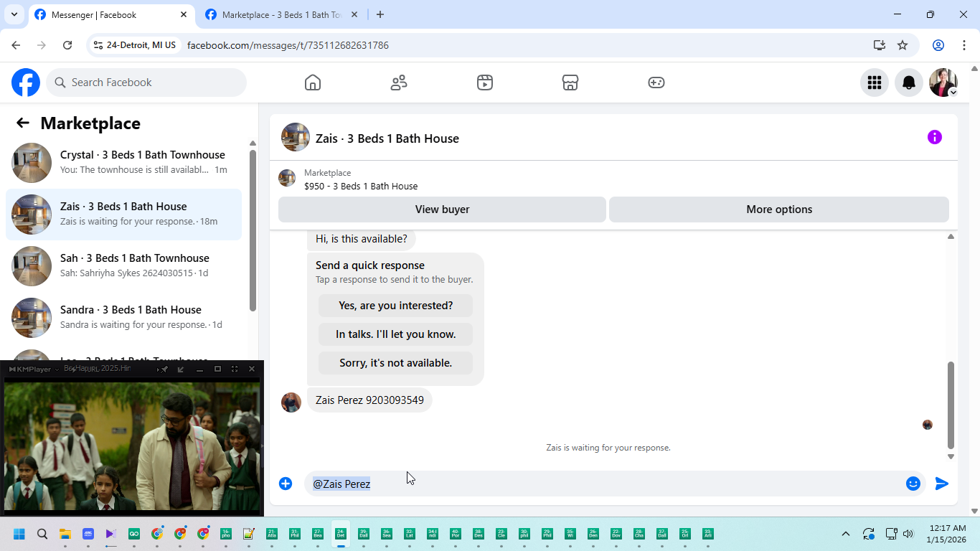The image size is (980, 551).
Task: Open the Chrome profile icon
Action: pos(938,45)
